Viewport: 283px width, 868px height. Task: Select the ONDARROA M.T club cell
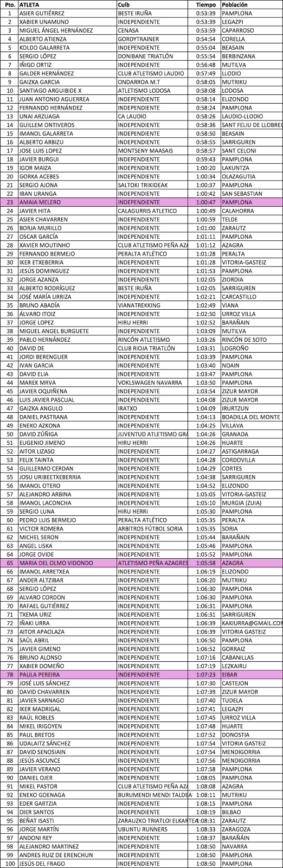pyautogui.click(x=139, y=82)
